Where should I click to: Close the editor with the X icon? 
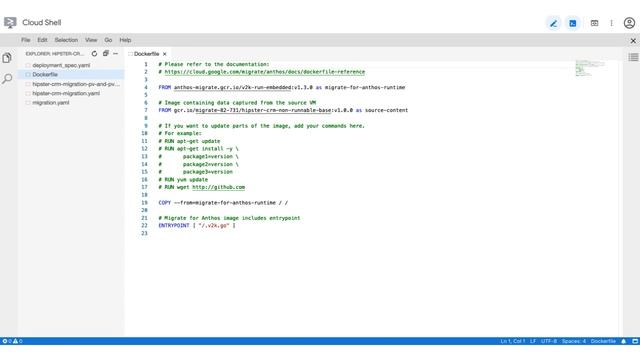[x=633, y=41]
